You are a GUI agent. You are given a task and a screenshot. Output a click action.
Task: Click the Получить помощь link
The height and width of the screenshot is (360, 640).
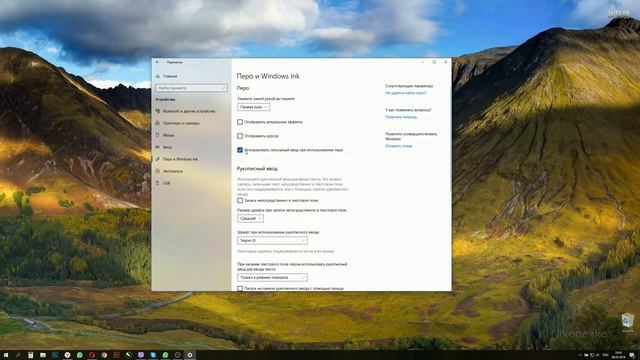click(401, 117)
